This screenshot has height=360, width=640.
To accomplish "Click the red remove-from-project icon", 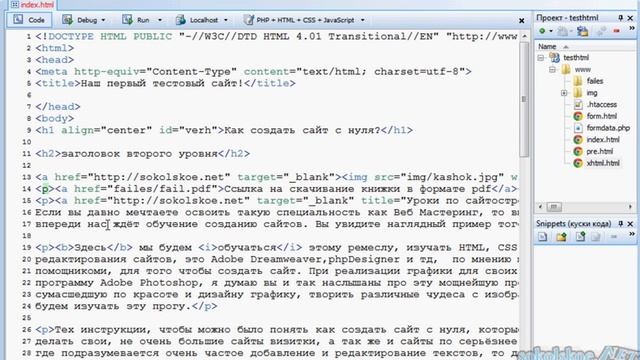I will 616,31.
